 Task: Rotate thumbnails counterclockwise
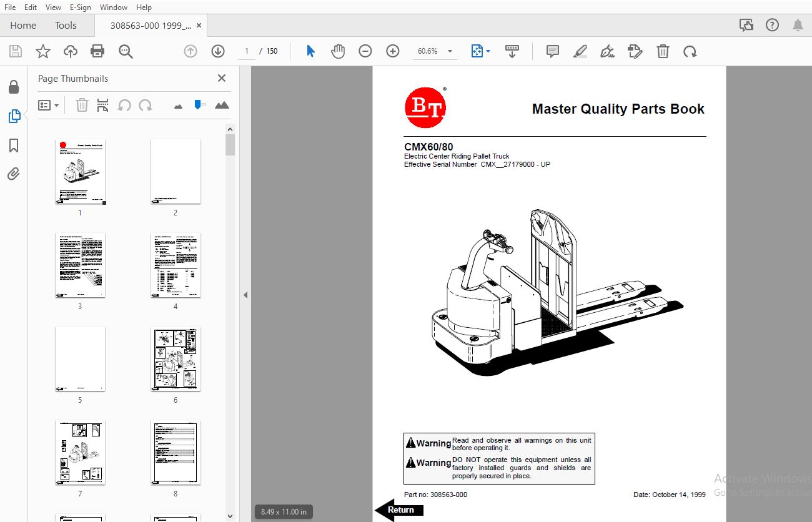click(x=124, y=105)
